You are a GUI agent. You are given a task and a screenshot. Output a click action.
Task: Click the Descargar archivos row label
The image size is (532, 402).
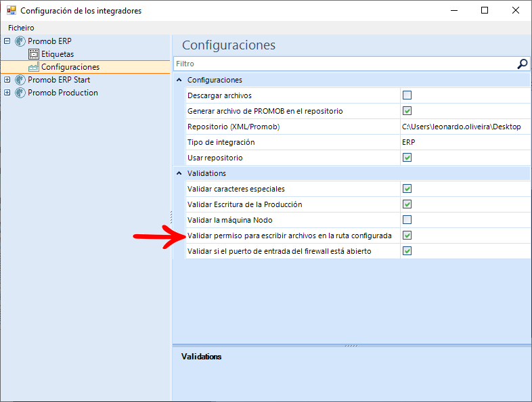coord(219,95)
